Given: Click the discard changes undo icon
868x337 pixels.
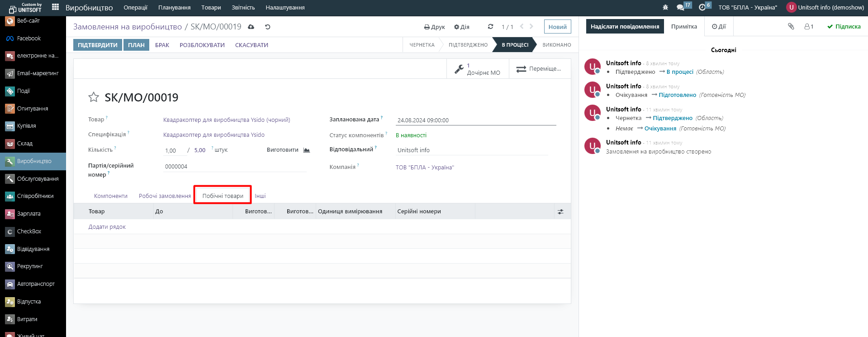Looking at the screenshot, I should tap(268, 27).
